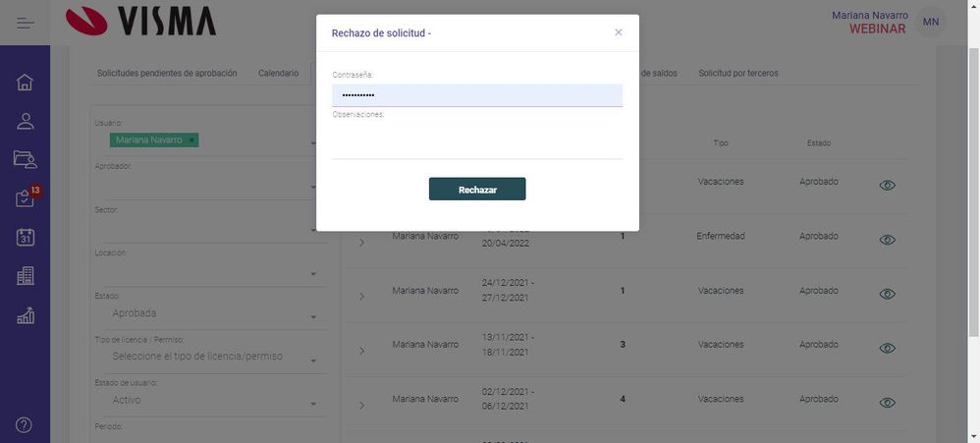980x443 pixels.
Task: Open tasks icon with 13 badge
Action: pyautogui.click(x=27, y=196)
